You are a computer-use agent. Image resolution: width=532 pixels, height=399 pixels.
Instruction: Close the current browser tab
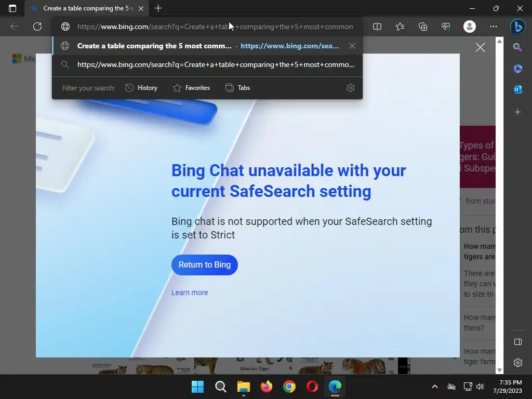[141, 8]
